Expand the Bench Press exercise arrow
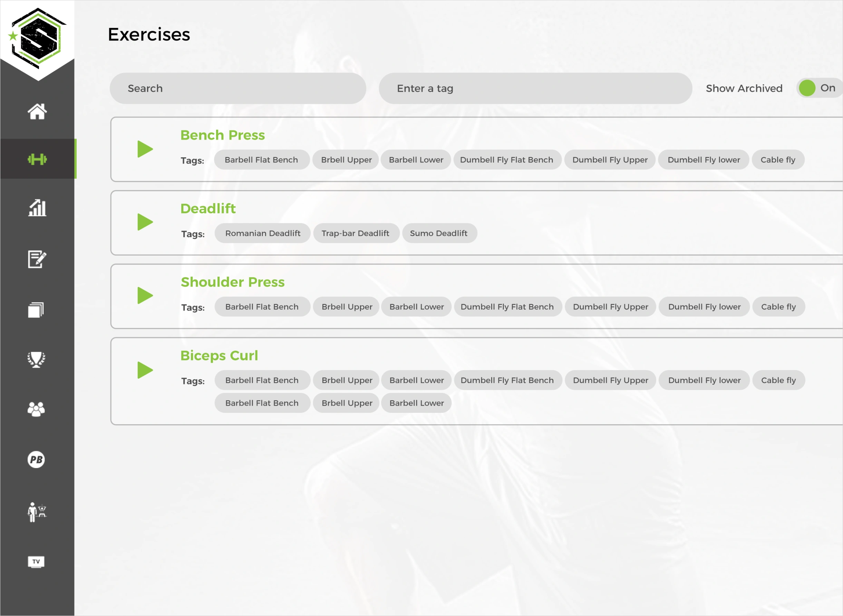This screenshot has width=843, height=616. (x=145, y=149)
